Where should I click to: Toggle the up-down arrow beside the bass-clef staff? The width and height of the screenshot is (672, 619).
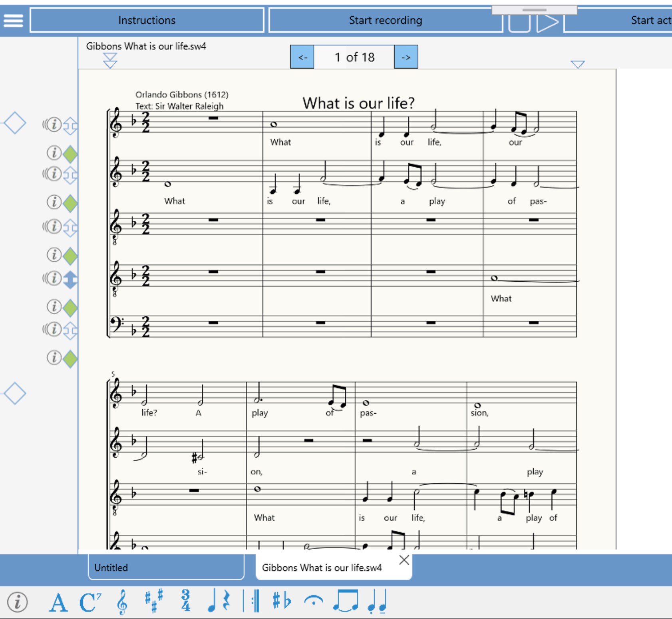click(70, 331)
